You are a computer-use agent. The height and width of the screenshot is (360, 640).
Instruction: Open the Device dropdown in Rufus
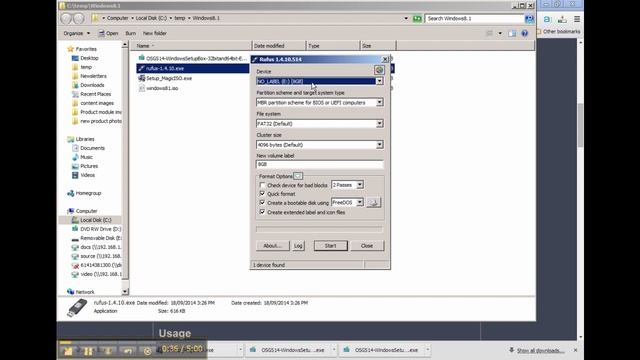tap(379, 81)
